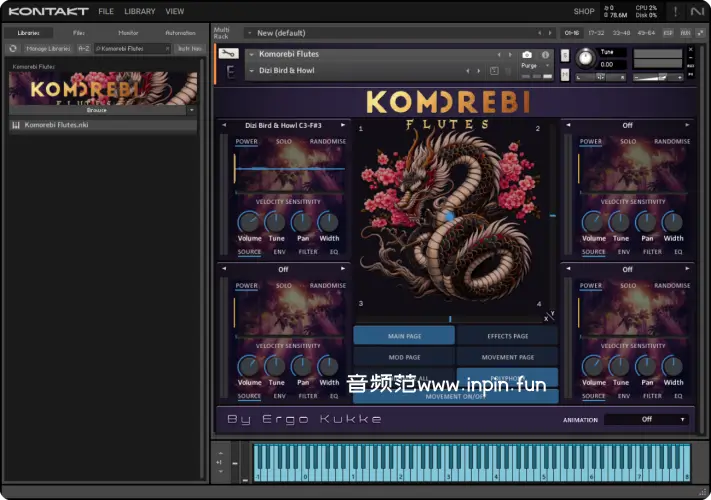Toggle the MOVEMENT ON/OFF button
Image resolution: width=711 pixels, height=500 pixels.
click(456, 396)
